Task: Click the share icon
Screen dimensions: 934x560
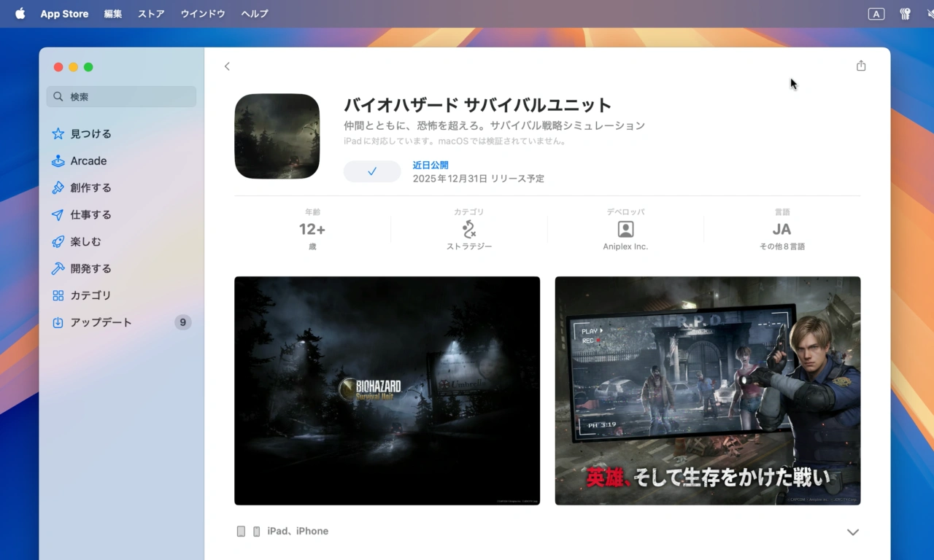Action: click(x=861, y=66)
